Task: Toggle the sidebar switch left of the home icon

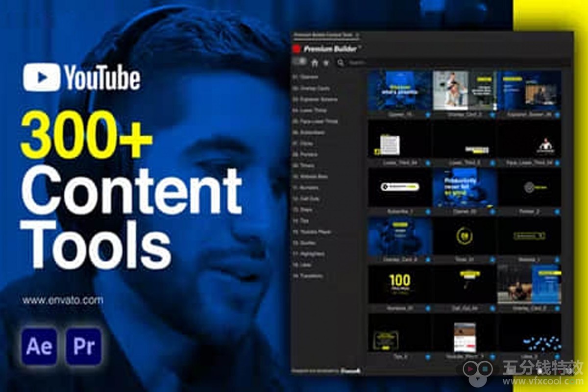Action: click(299, 62)
